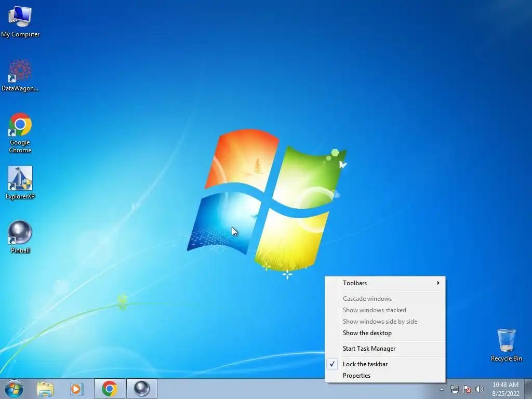This screenshot has height=399, width=532.
Task: Choose Show the desktop in context menu
Action: click(385, 333)
